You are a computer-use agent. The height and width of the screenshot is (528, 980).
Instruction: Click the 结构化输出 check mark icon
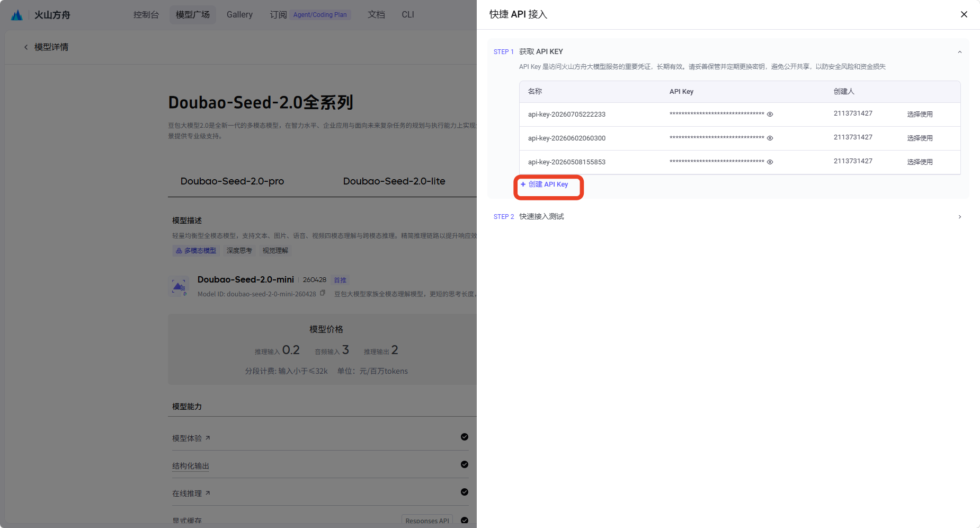(x=465, y=464)
